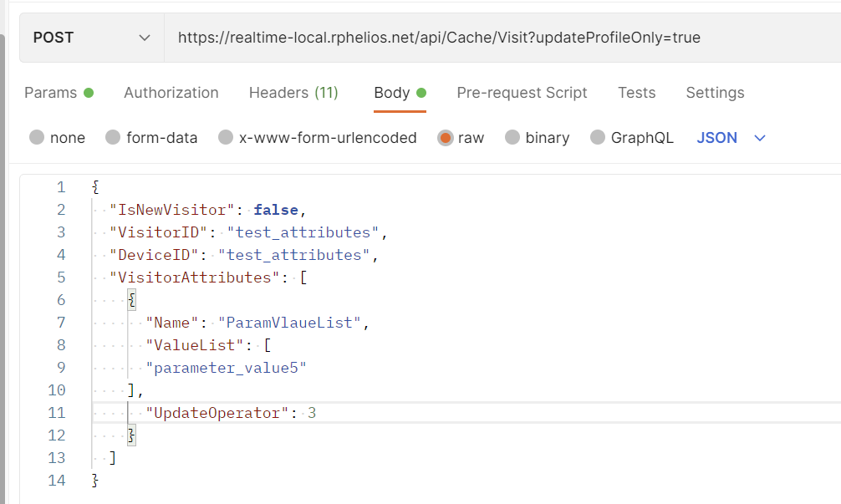The height and width of the screenshot is (504, 841).
Task: Select the none body type radio
Action: [x=37, y=138]
